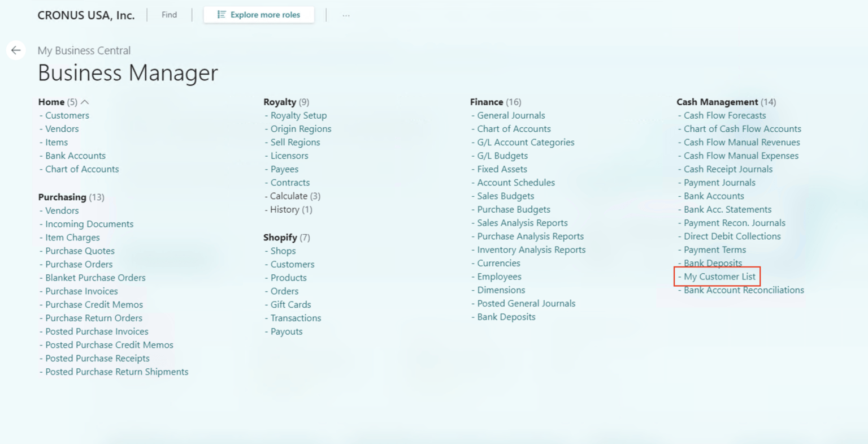This screenshot has width=868, height=444.
Task: Open Cash Flow Forecasts
Action: pos(725,115)
